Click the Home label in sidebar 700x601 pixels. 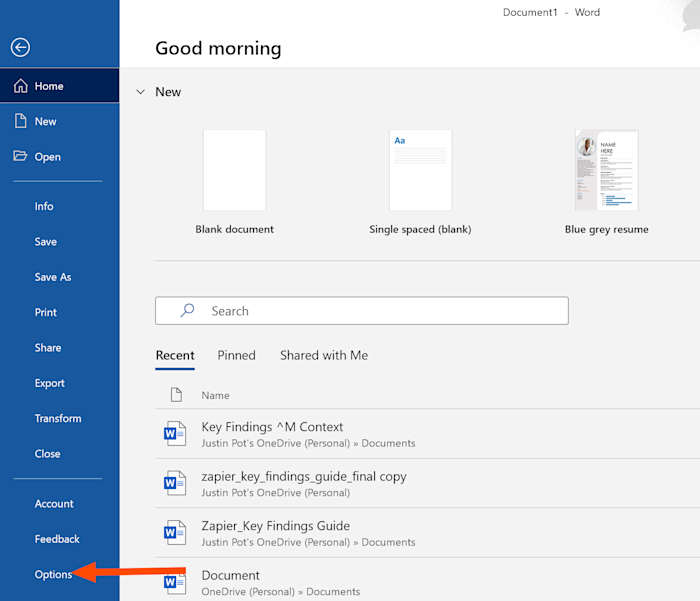point(49,86)
